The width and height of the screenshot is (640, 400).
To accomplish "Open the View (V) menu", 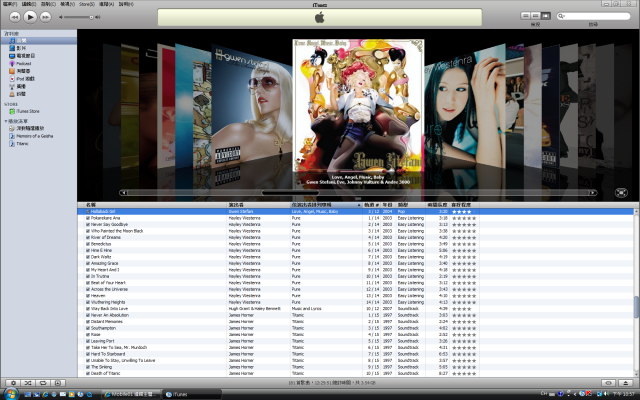I will pyautogui.click(x=67, y=4).
